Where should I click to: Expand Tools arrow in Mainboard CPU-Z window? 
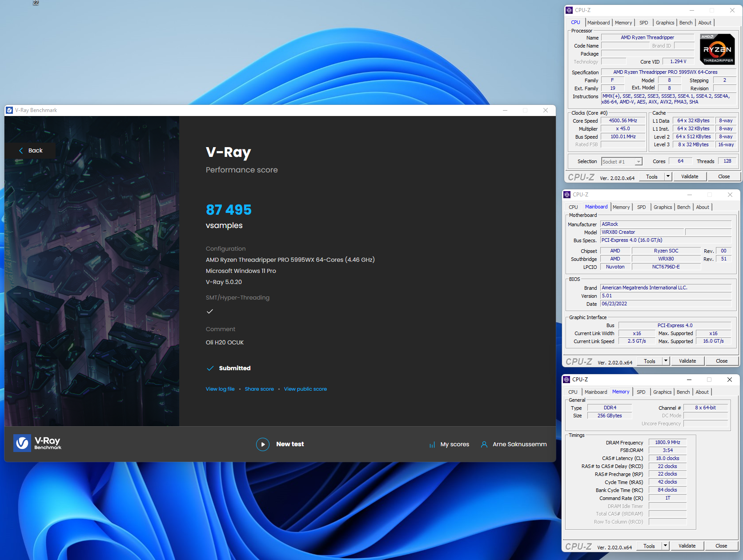pos(666,361)
